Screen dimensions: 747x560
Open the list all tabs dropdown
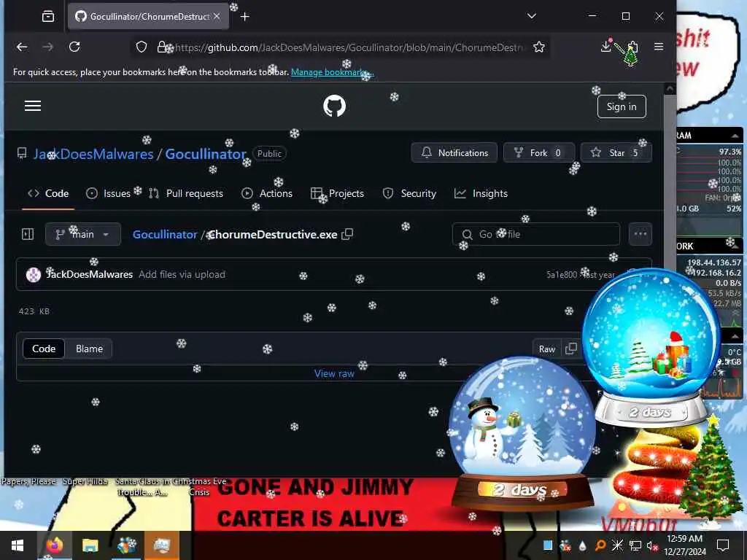[x=532, y=16]
